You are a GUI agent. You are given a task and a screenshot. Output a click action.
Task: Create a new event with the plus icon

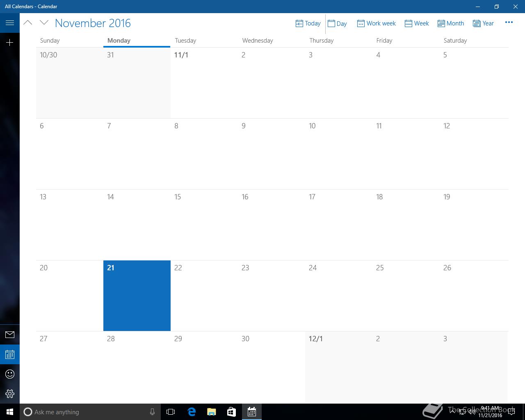click(10, 42)
